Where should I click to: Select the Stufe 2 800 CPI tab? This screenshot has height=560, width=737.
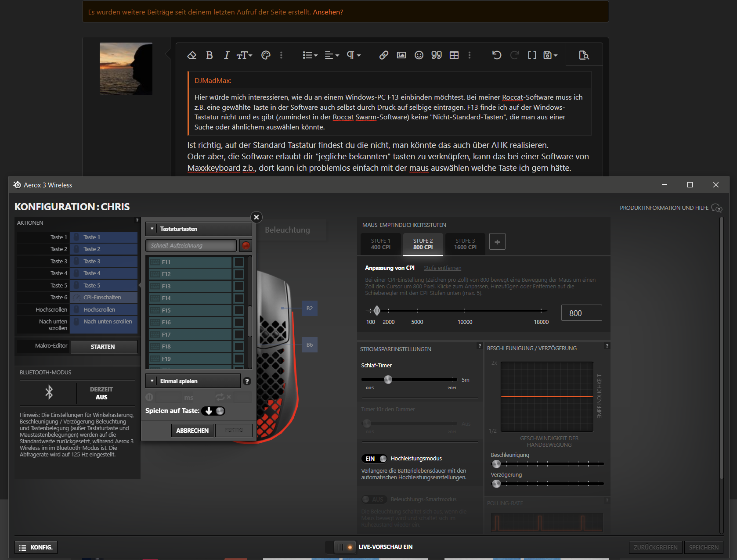coord(423,244)
